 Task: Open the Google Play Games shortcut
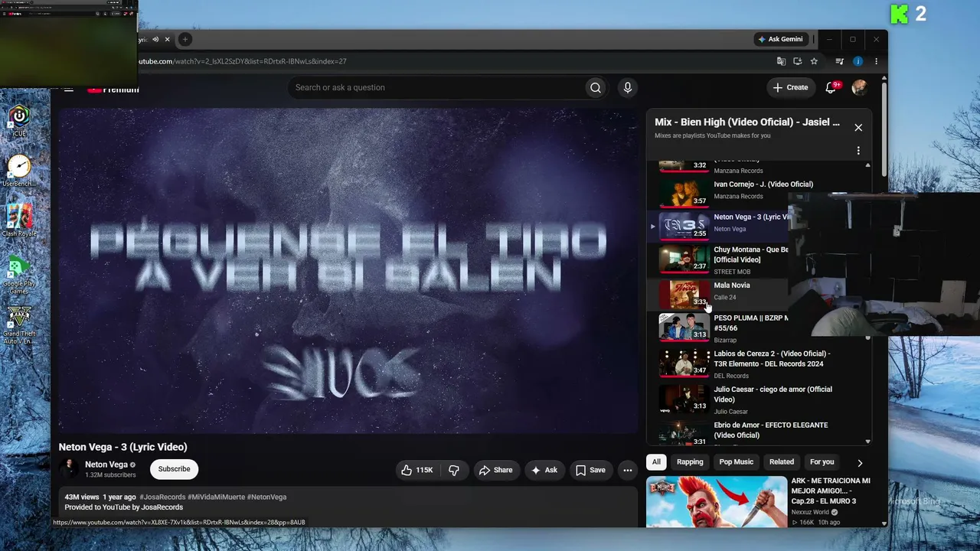(19, 275)
